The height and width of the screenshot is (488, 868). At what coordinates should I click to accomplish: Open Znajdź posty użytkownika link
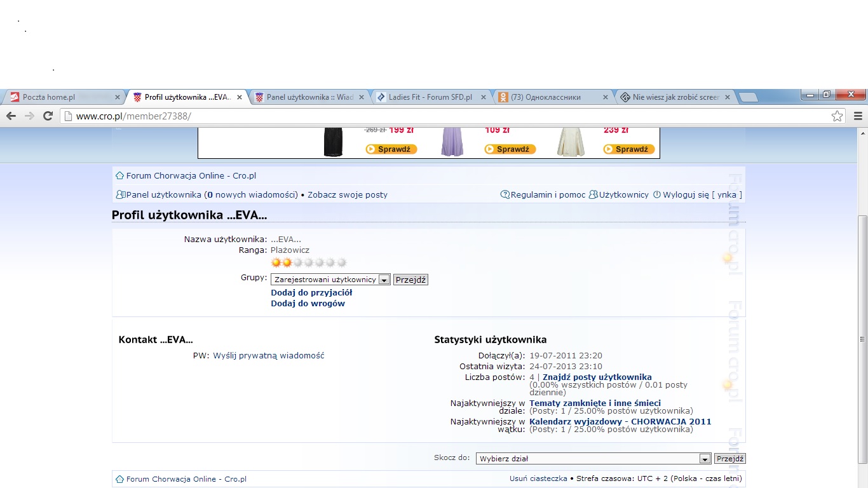(597, 377)
